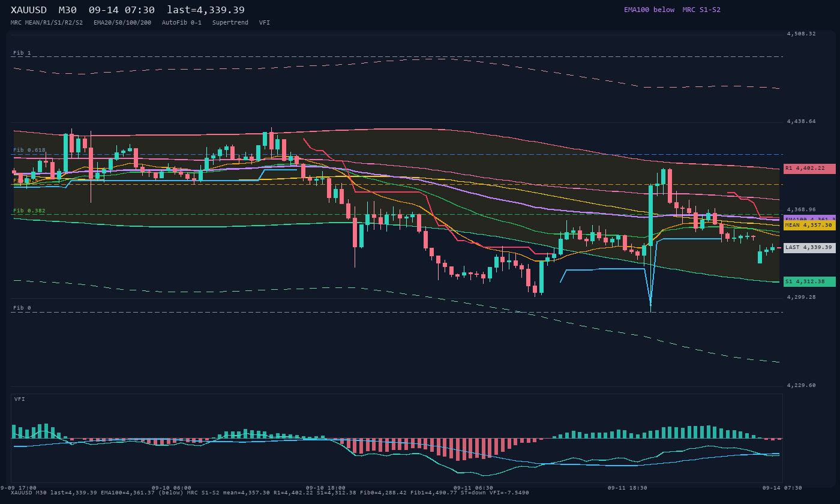The image size is (840, 504).
Task: Select 'VFI' in the top indicator legend
Action: click(x=265, y=22)
